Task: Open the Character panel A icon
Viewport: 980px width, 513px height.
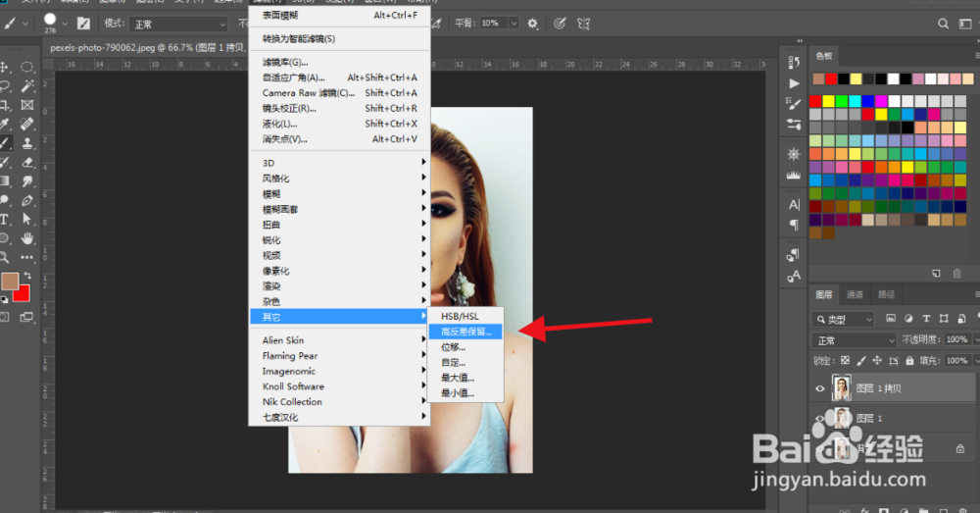Action: (794, 205)
